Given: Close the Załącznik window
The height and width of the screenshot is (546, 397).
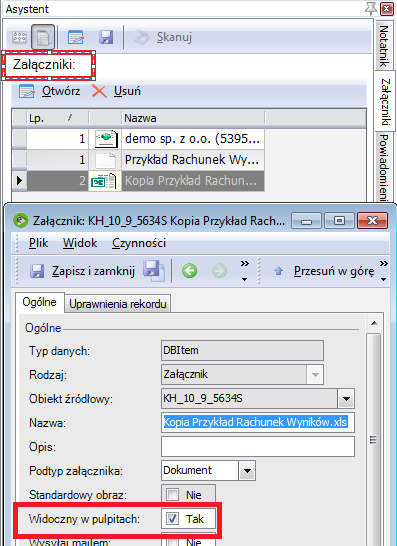Looking at the screenshot, I should coord(372,221).
